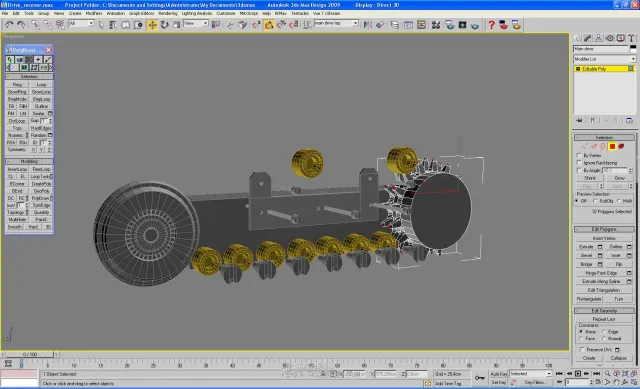Click the Grow selection button
This screenshot has height=389, width=640.
(x=619, y=178)
